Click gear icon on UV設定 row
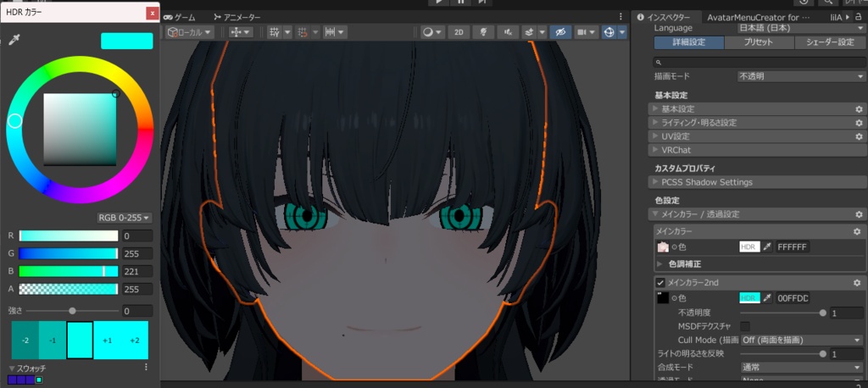Screen dimensions: 868x388 (859, 136)
